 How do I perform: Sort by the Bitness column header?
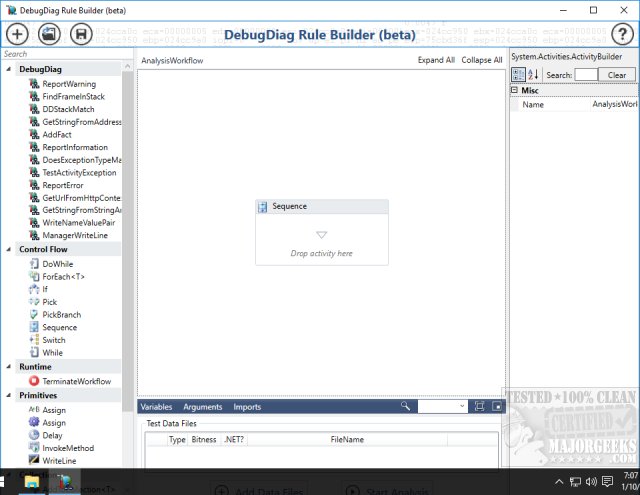pyautogui.click(x=204, y=440)
